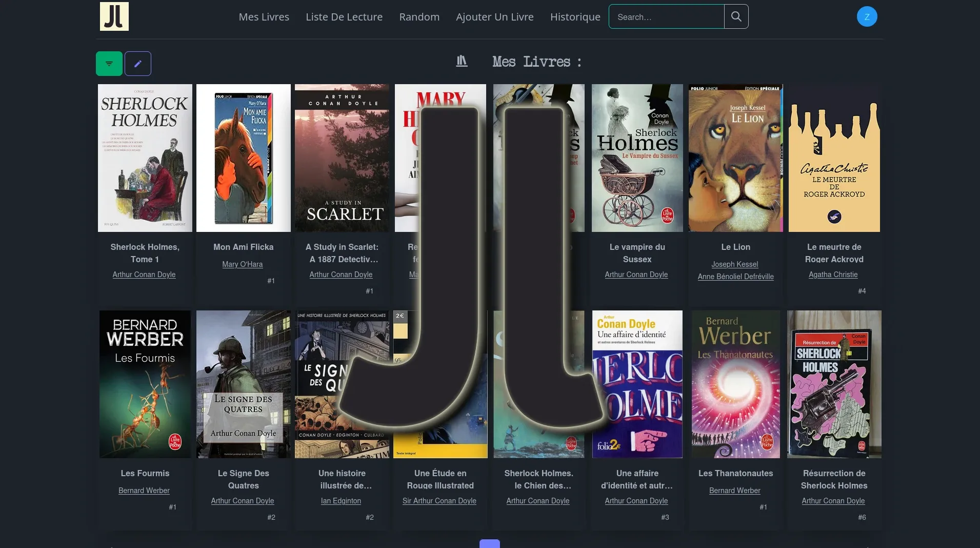This screenshot has width=980, height=548.
Task: Open Mary O'Hara author link
Action: (x=242, y=264)
